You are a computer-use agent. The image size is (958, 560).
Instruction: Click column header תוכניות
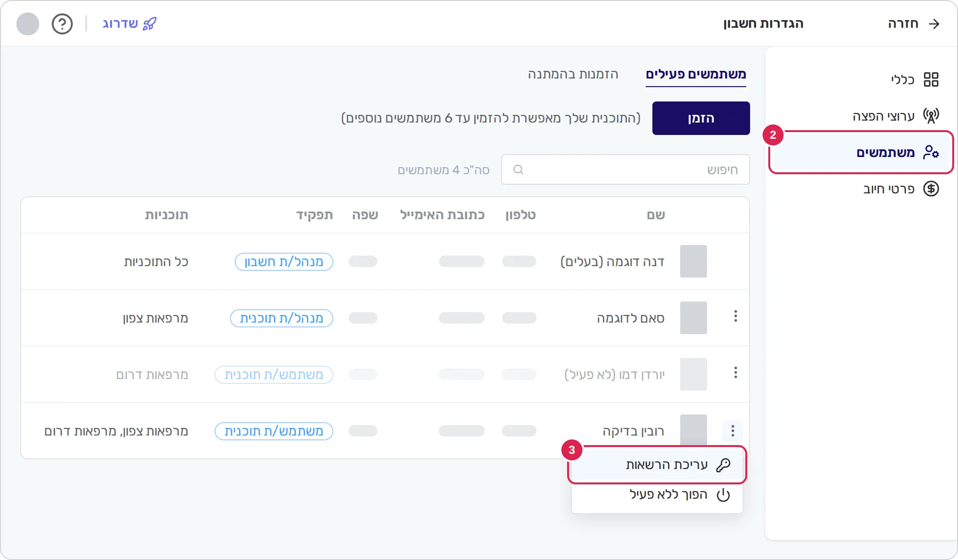(x=167, y=215)
